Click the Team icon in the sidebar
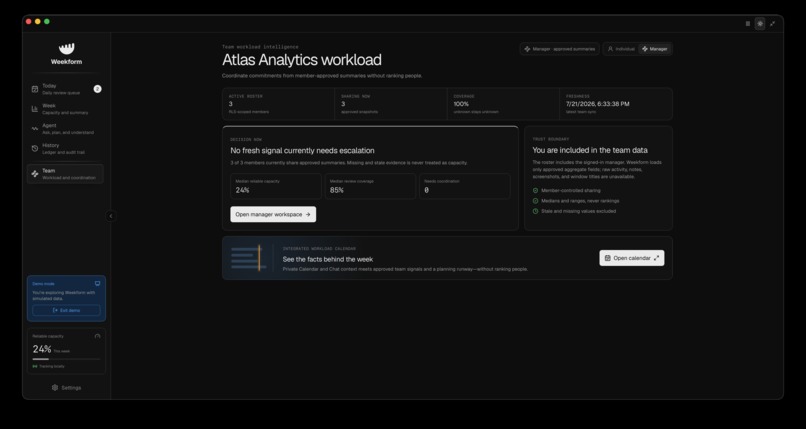This screenshot has width=806, height=429. coord(35,174)
